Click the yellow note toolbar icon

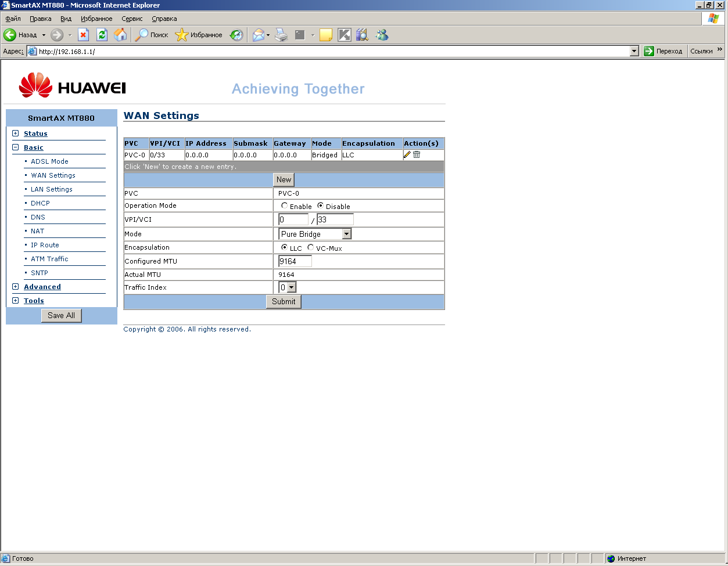click(x=325, y=35)
